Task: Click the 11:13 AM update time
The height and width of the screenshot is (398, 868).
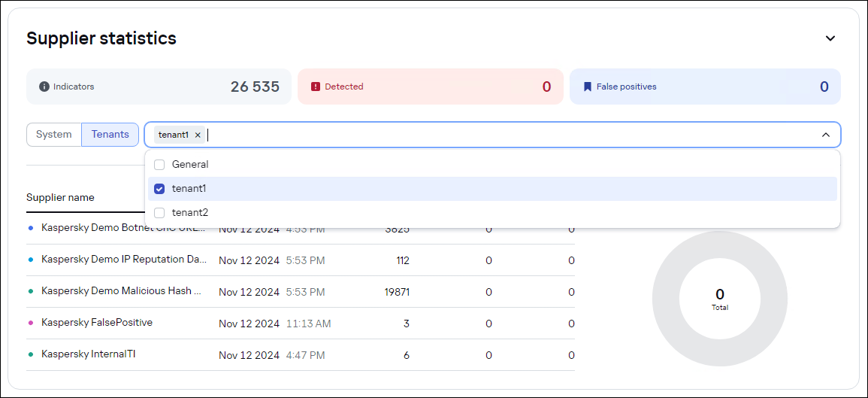Action: (308, 324)
